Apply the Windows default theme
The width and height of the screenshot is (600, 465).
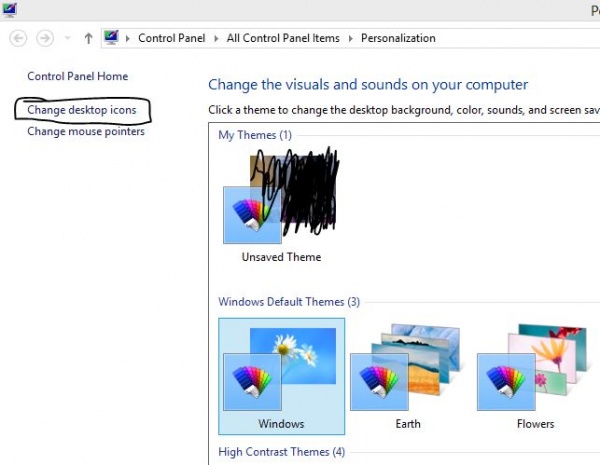pos(281,376)
